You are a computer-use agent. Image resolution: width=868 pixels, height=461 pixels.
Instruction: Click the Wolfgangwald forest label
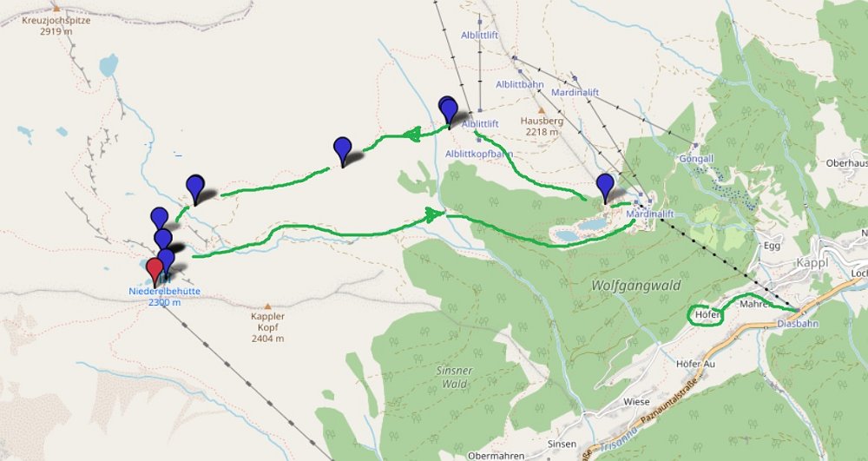[636, 286]
